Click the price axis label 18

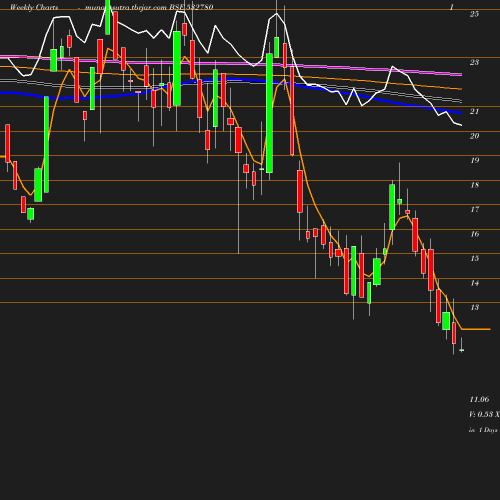(x=474, y=185)
